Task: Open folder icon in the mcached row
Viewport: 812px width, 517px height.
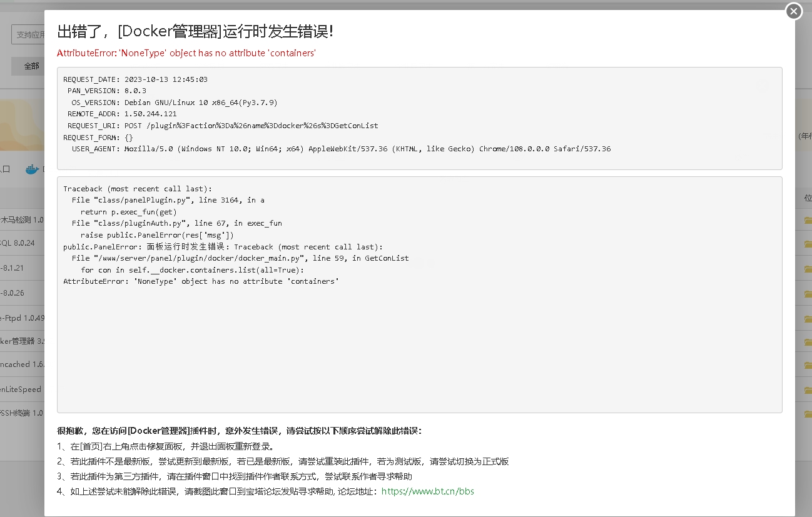Action: 808,364
